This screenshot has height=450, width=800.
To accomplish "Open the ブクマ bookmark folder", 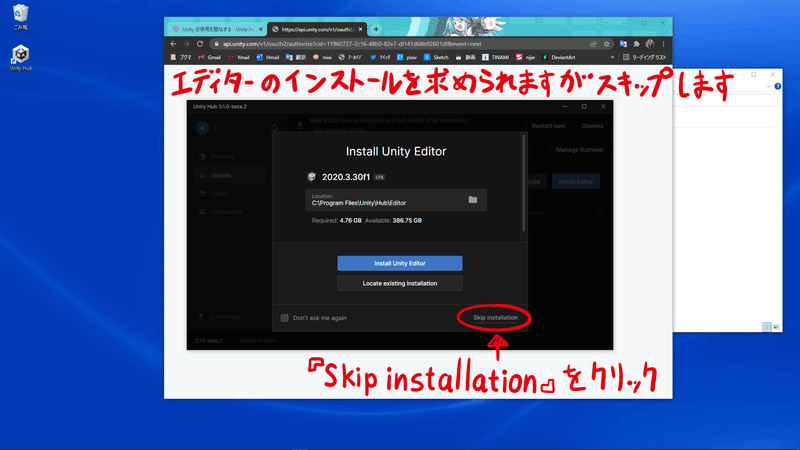I will 181,57.
